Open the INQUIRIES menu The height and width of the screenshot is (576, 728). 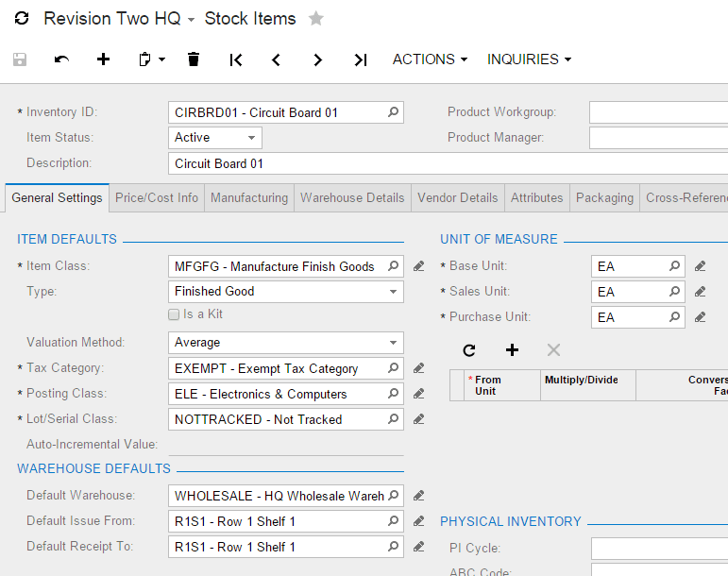530,59
